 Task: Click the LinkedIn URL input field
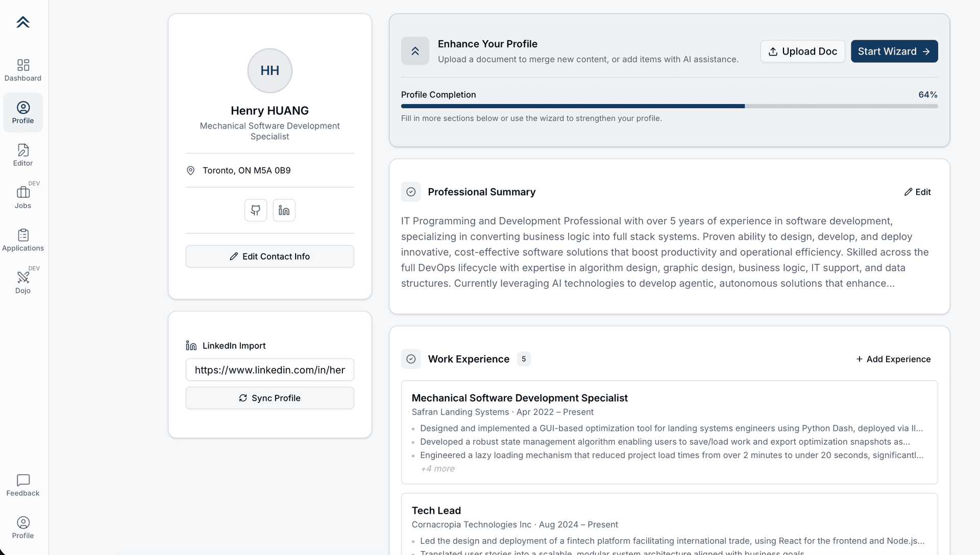pos(269,370)
